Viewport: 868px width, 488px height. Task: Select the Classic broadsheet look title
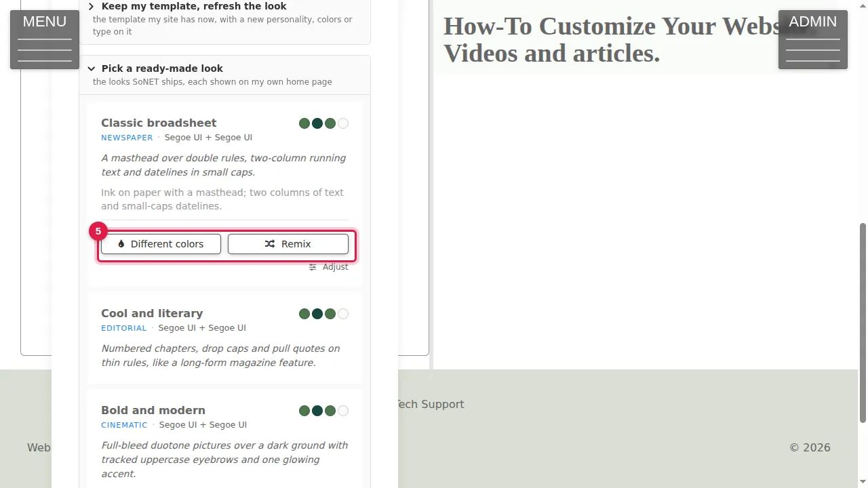[x=159, y=123]
